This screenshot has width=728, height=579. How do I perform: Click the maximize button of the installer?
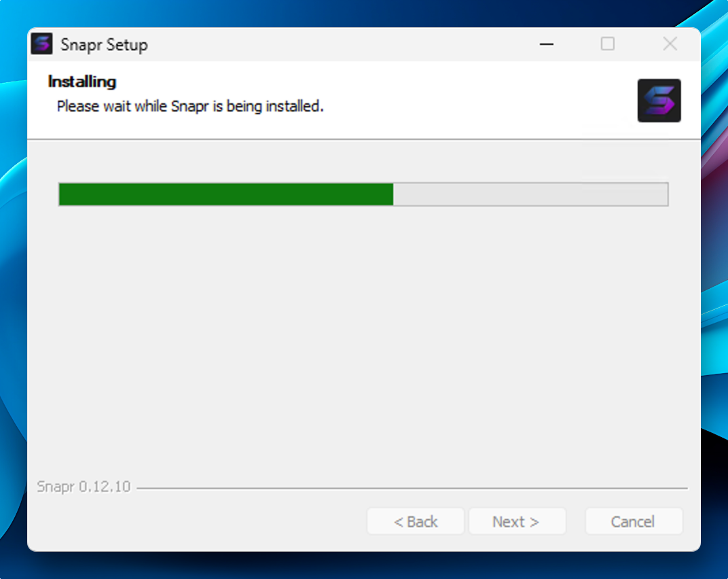607,43
